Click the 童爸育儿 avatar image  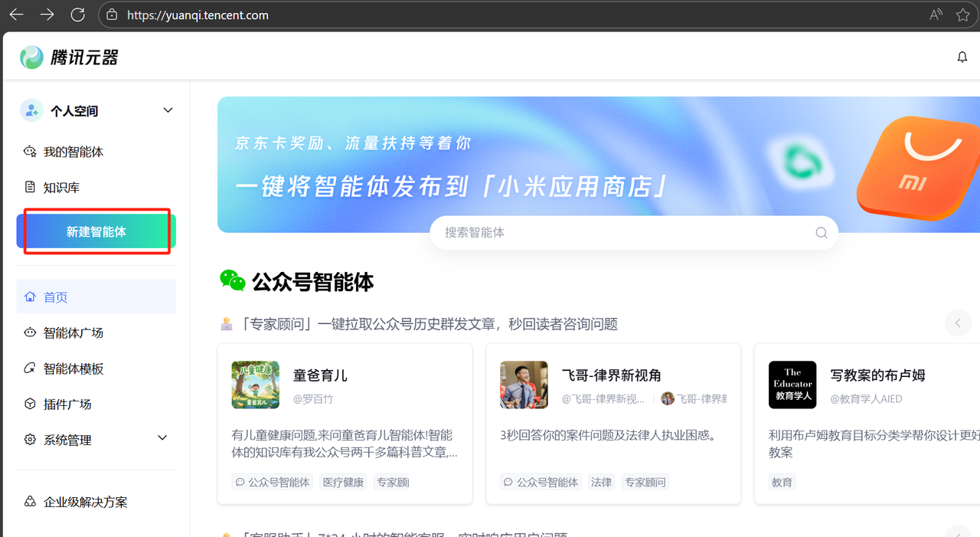(256, 385)
